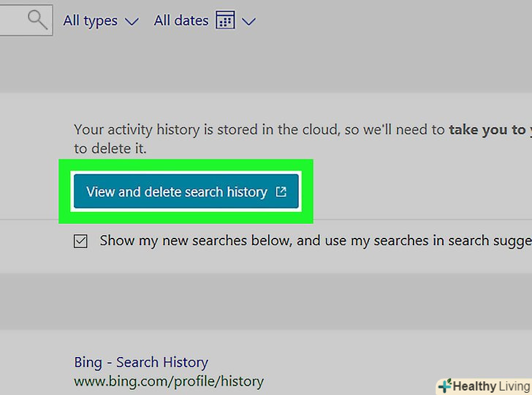Select the All types filter label
Image resolution: width=532 pixels, height=395 pixels.
(x=91, y=21)
